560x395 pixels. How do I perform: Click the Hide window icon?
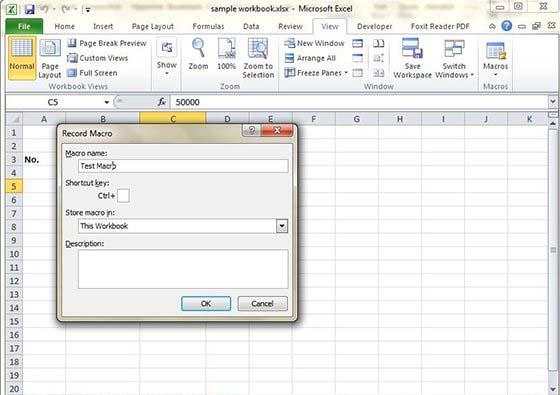click(x=358, y=58)
